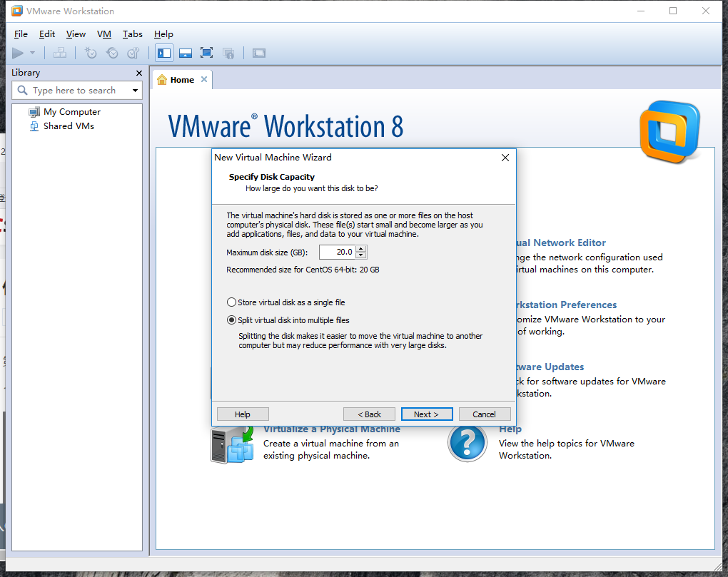This screenshot has width=728, height=577.
Task: Click the 'Specify Disk Capacity' heading
Action: click(x=272, y=177)
